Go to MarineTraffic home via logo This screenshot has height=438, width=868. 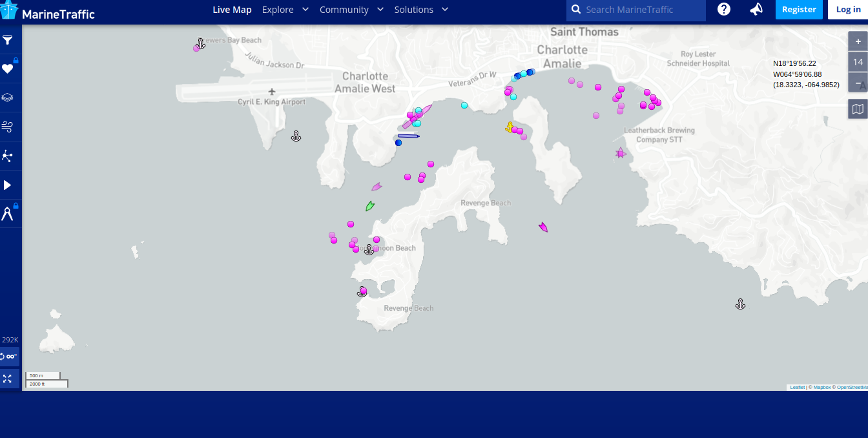tap(48, 11)
